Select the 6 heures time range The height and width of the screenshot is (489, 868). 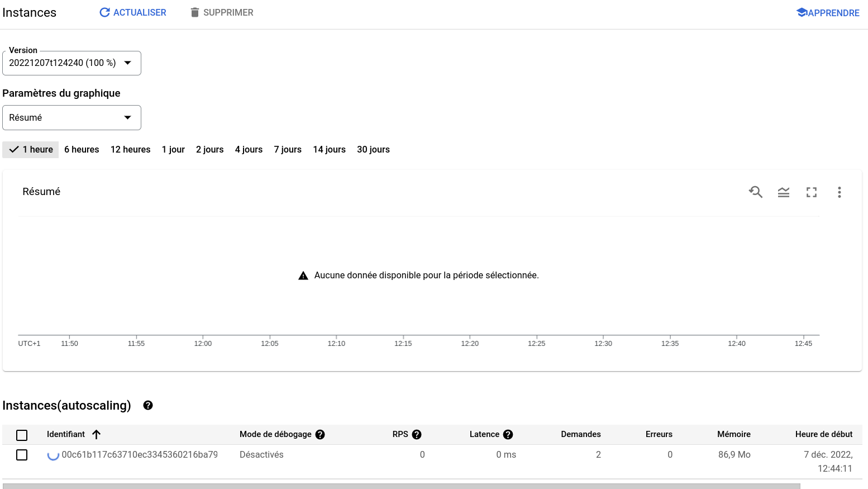pyautogui.click(x=82, y=149)
